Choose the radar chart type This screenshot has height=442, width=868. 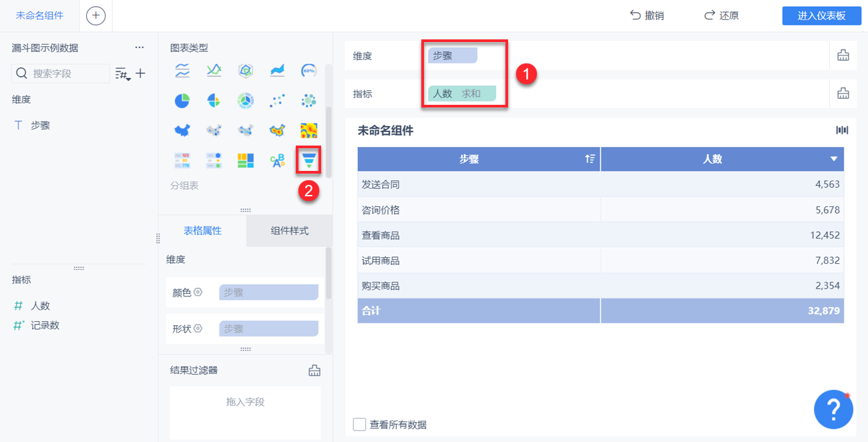[x=246, y=70]
